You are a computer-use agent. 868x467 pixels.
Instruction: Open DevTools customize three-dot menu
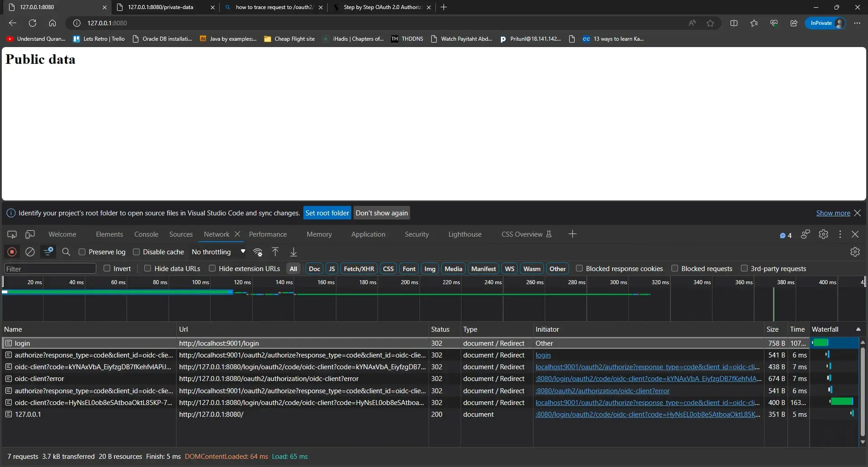click(x=840, y=234)
